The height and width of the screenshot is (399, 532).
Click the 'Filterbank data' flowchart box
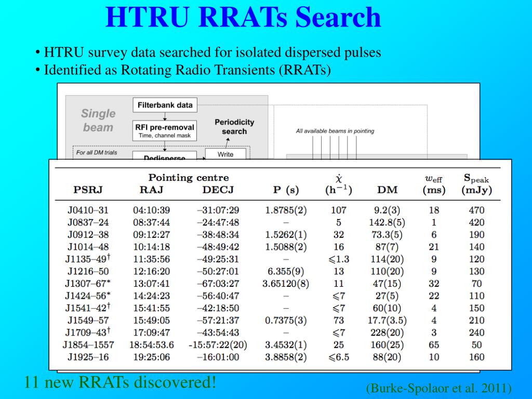point(165,105)
